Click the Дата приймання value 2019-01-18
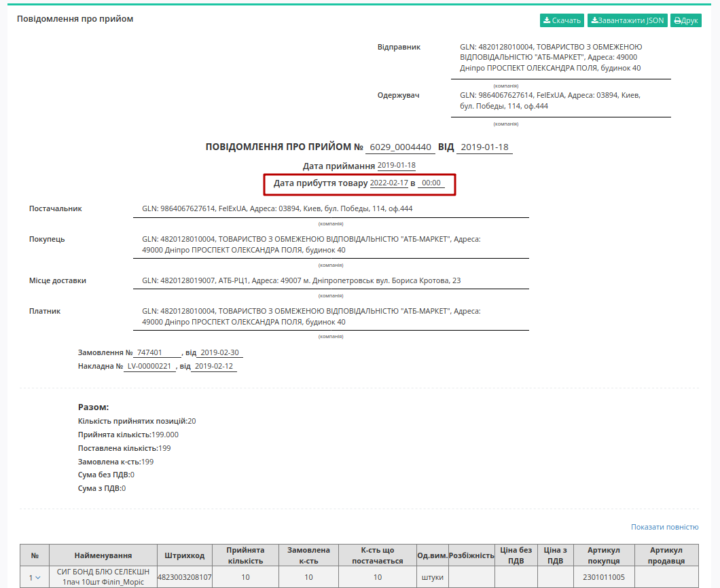The image size is (720, 588). (396, 165)
